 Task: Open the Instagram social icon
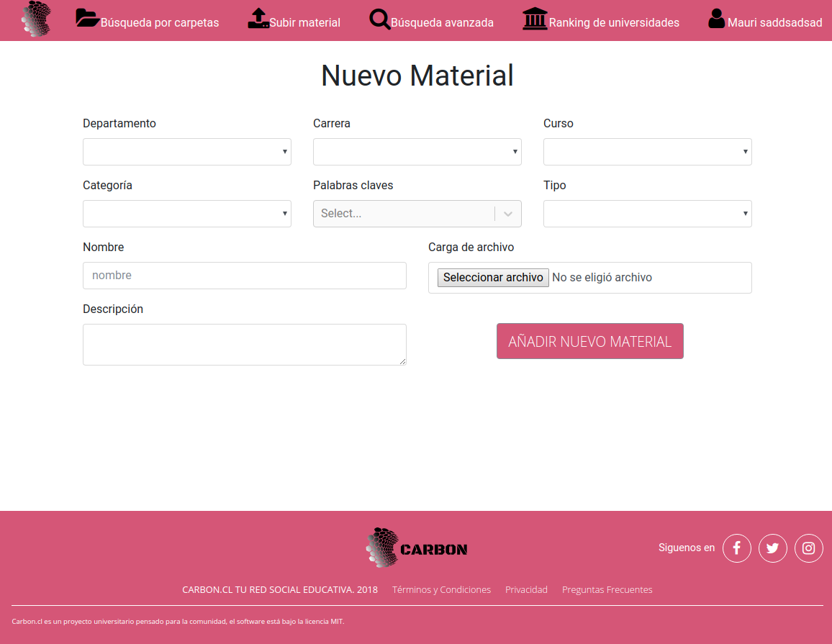click(808, 548)
